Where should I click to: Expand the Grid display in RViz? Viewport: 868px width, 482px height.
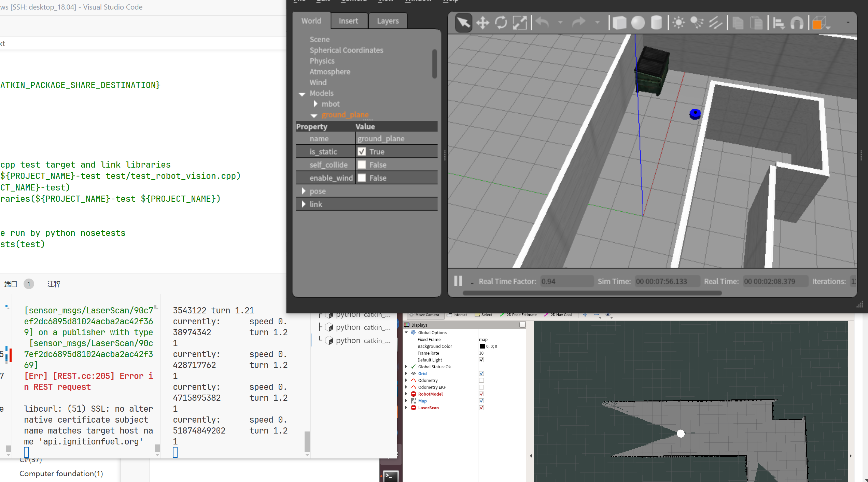[x=406, y=373]
